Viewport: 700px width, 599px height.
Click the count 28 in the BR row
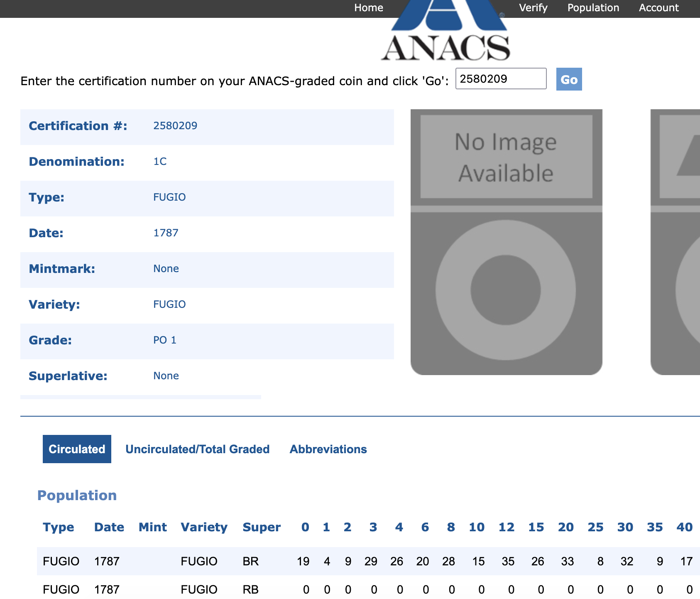click(449, 562)
